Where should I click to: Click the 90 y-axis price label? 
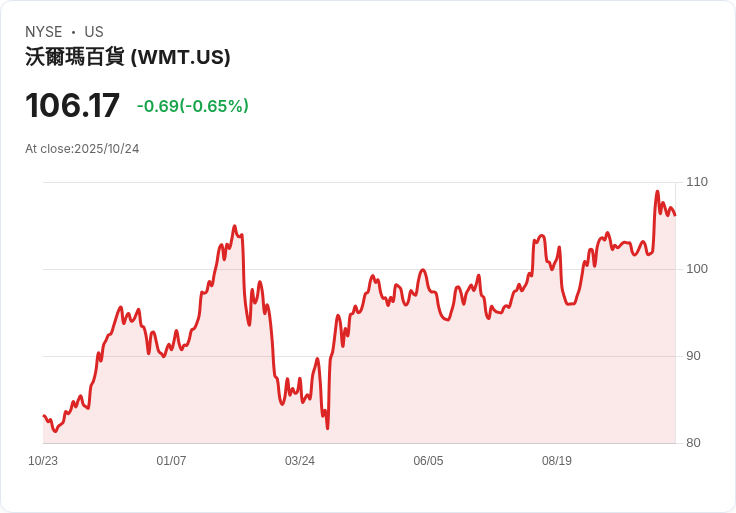693,356
